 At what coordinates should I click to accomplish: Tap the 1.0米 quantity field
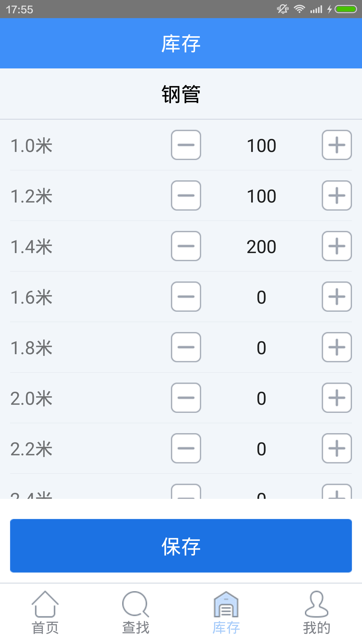(261, 145)
